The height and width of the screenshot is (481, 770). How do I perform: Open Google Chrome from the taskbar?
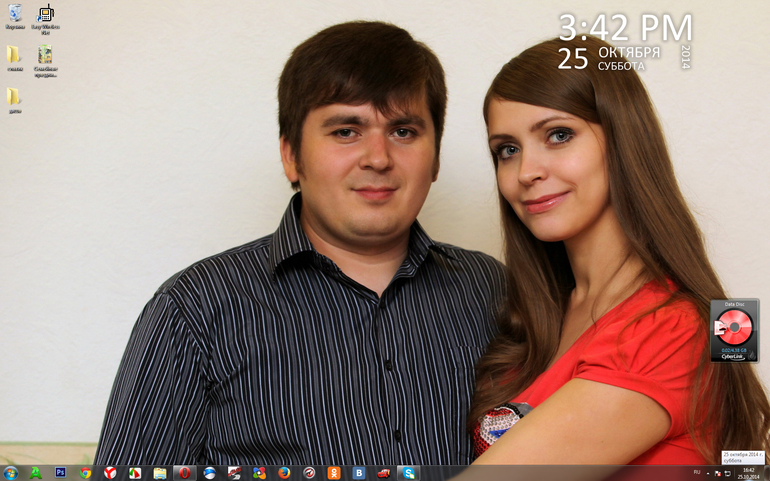[x=86, y=473]
